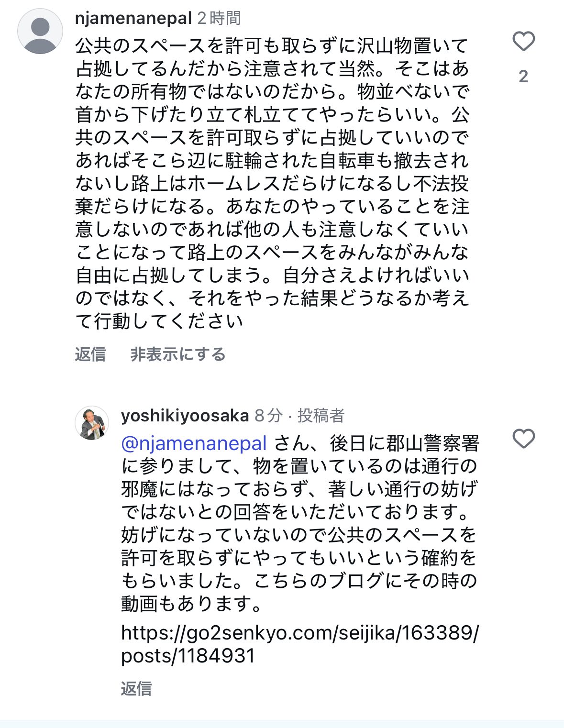This screenshot has width=564, height=728.
Task: Click the "8分" timestamp on the reply
Action: click(x=268, y=415)
